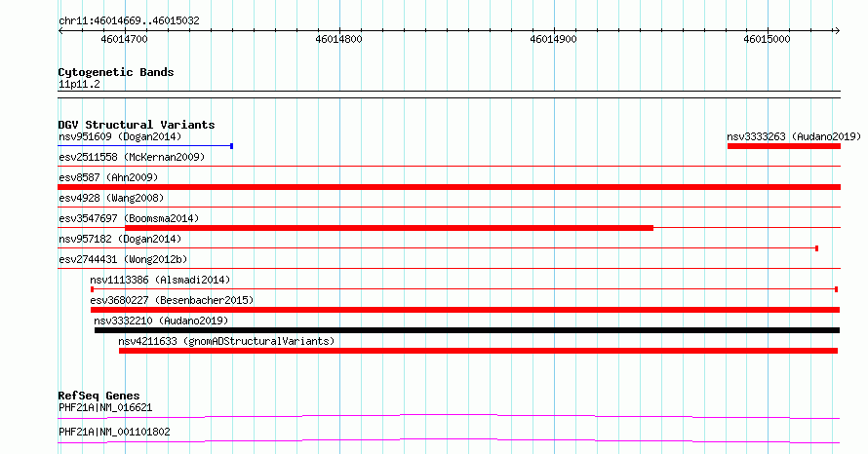This screenshot has width=868, height=454.
Task: Click the blue nsv951609 variant bar
Action: (145, 146)
